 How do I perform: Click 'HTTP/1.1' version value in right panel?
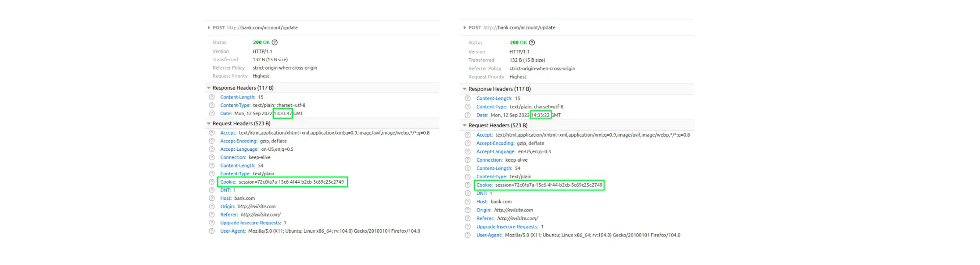coord(519,52)
